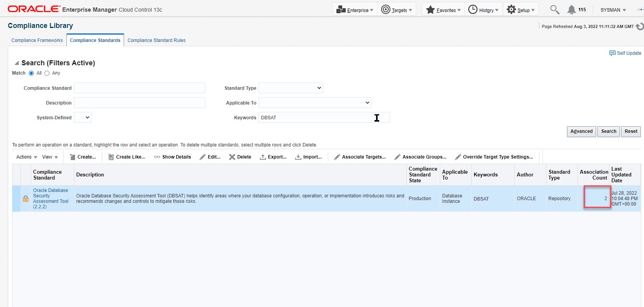Click the Reset button
644x307 pixels.
(x=631, y=132)
